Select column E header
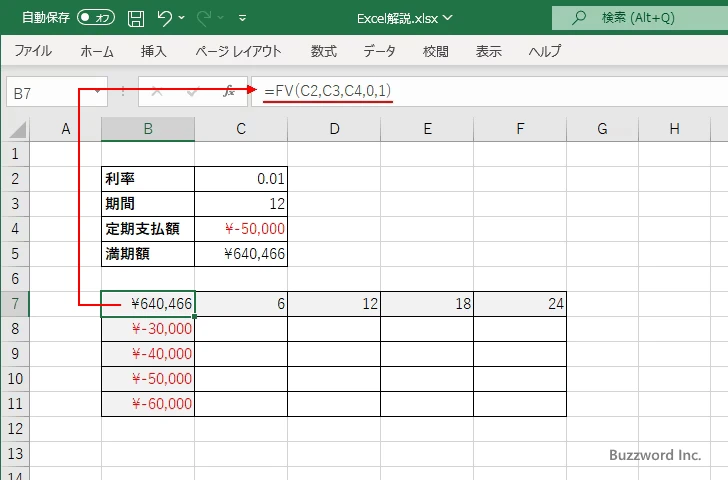728x480 pixels. (427, 129)
